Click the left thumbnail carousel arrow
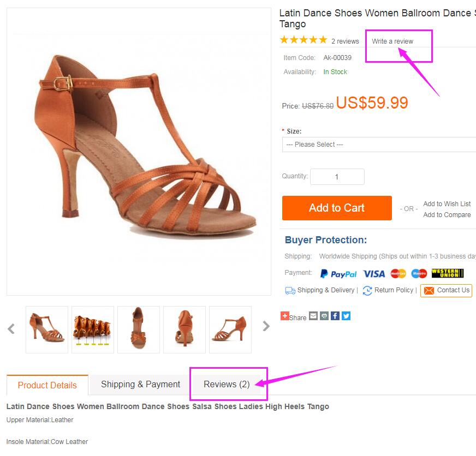The height and width of the screenshot is (456, 476). click(x=11, y=328)
